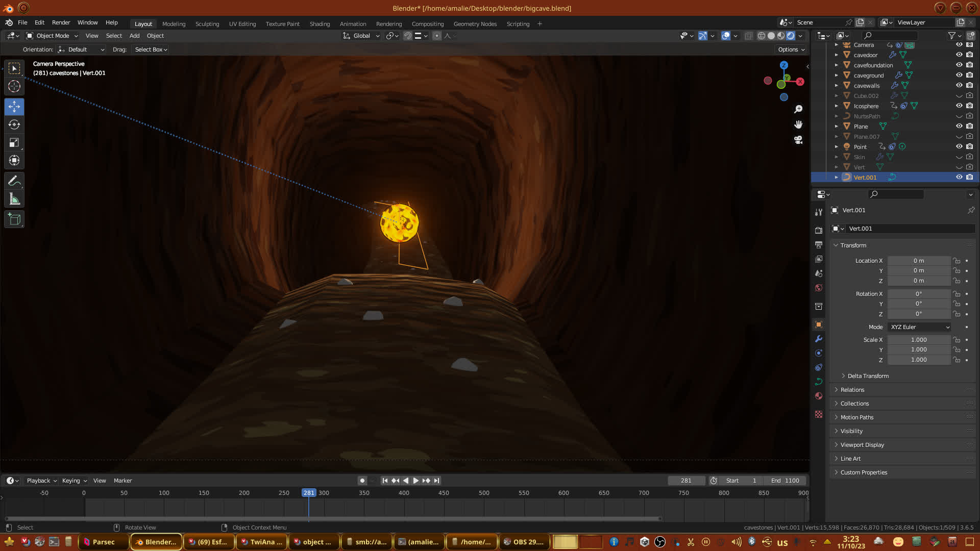Open the Rotation Mode XYZ Euler dropdown
The width and height of the screenshot is (980, 551).
click(x=919, y=327)
